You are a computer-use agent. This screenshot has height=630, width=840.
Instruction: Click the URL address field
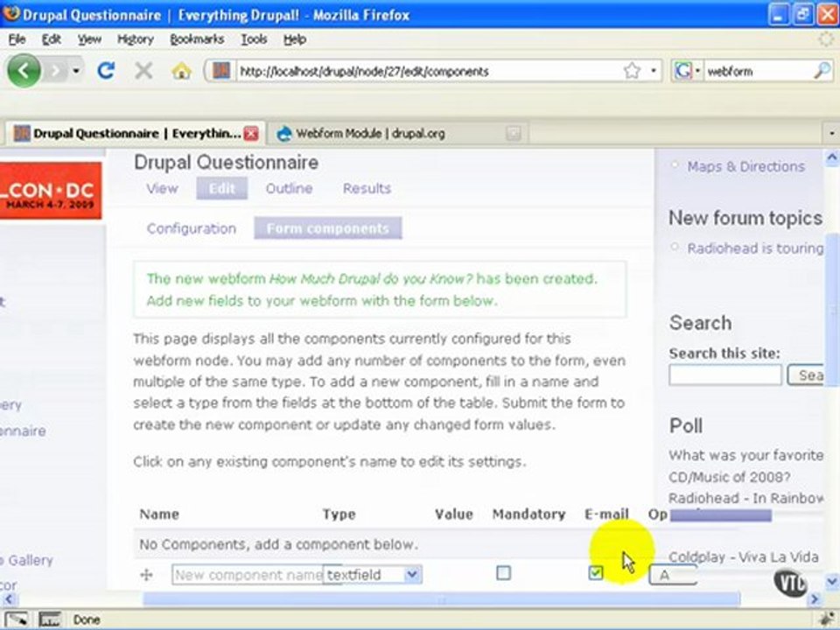click(429, 71)
